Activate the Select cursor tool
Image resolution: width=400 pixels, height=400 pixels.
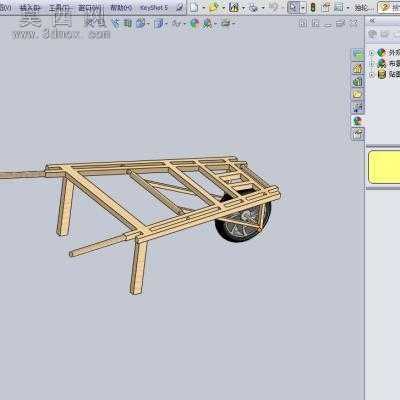coord(293,7)
